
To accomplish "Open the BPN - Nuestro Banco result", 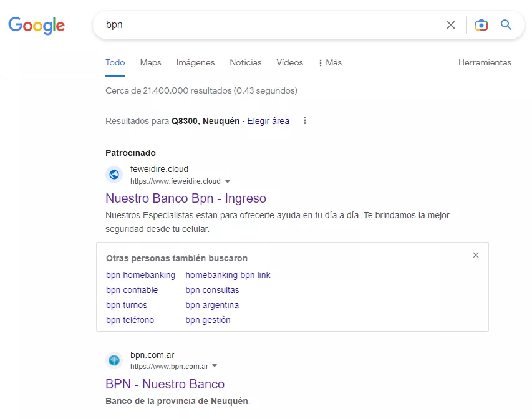I will 165,384.
